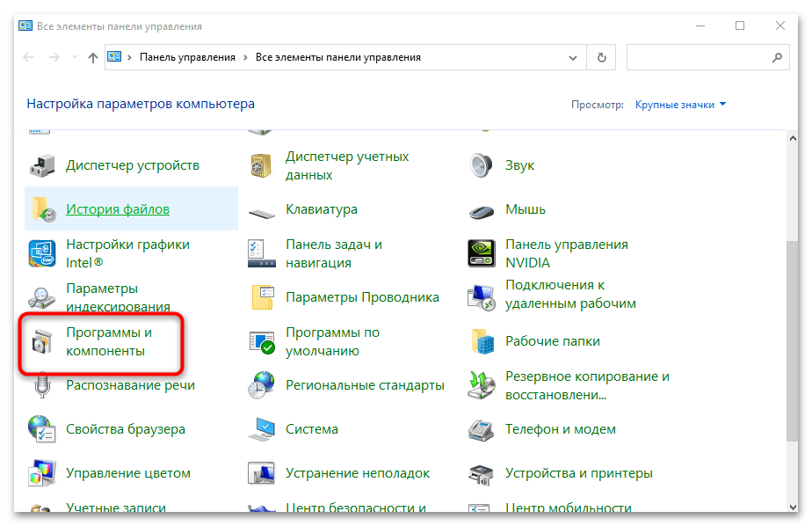This screenshot has width=812, height=526.
Task: Open Резервное копирование и восстановление icon
Action: coord(482,385)
